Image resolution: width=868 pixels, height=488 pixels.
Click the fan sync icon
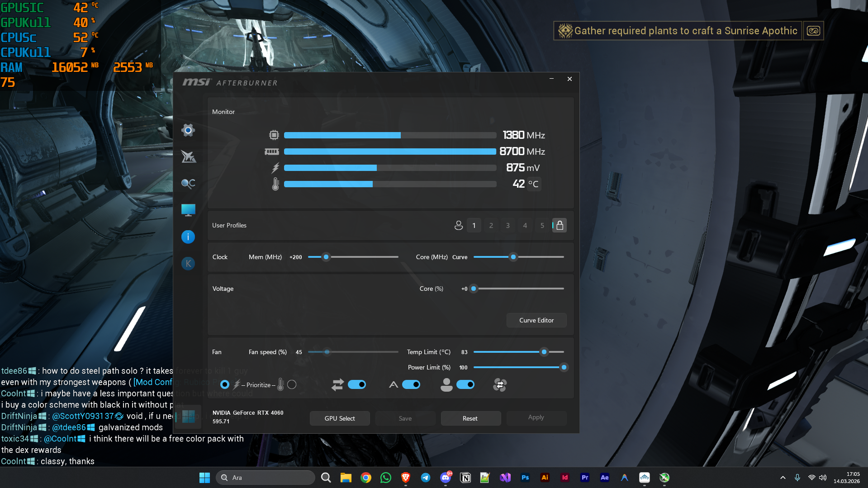tap(500, 385)
